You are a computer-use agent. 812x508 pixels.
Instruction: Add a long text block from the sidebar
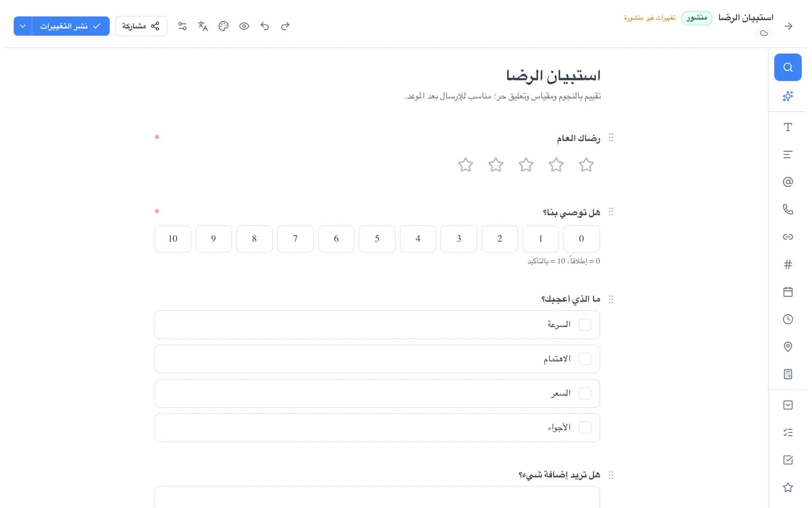click(788, 154)
